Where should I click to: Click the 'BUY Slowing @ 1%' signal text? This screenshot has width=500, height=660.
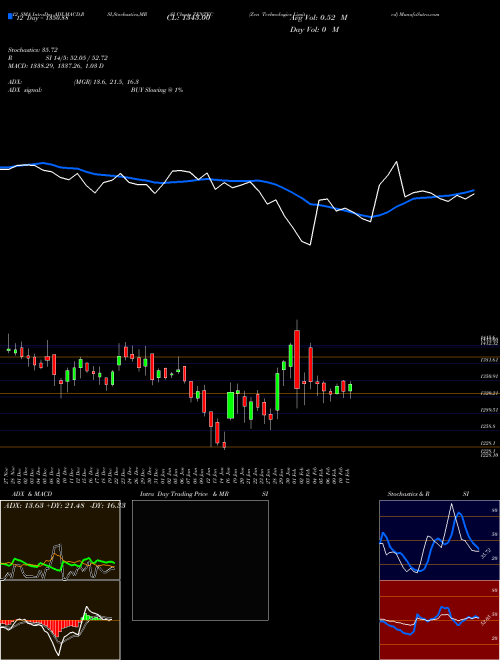pos(157,90)
